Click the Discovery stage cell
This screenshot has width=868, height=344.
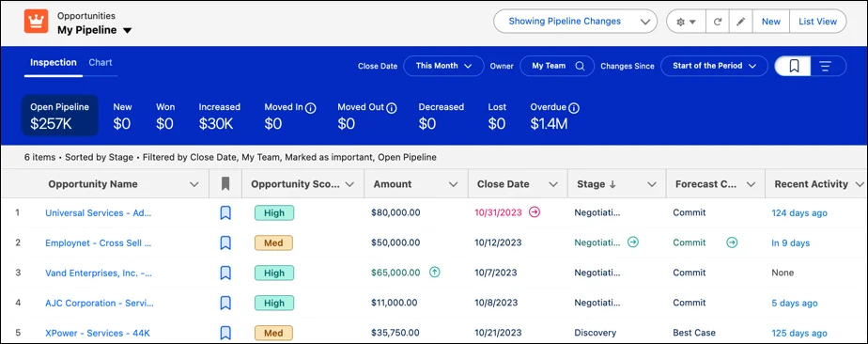coord(595,333)
